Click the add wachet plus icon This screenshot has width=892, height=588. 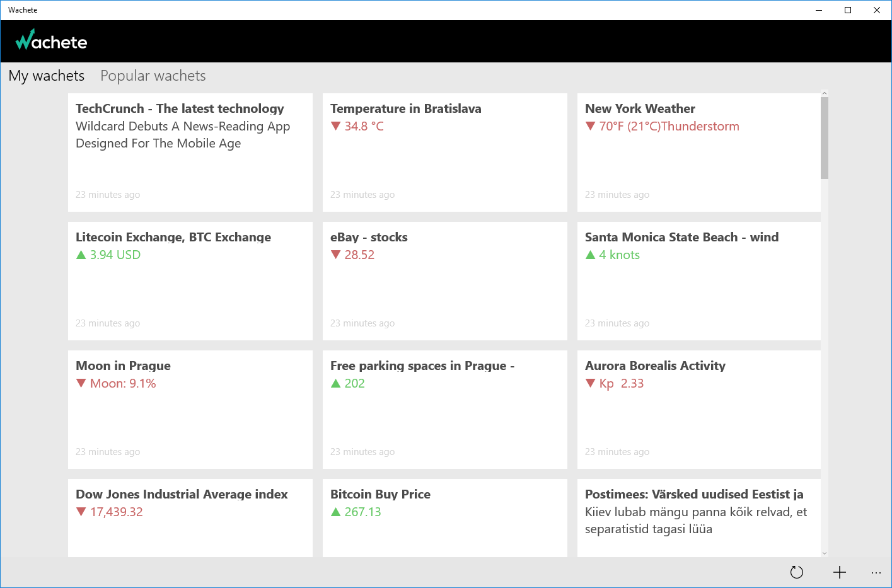point(839,572)
